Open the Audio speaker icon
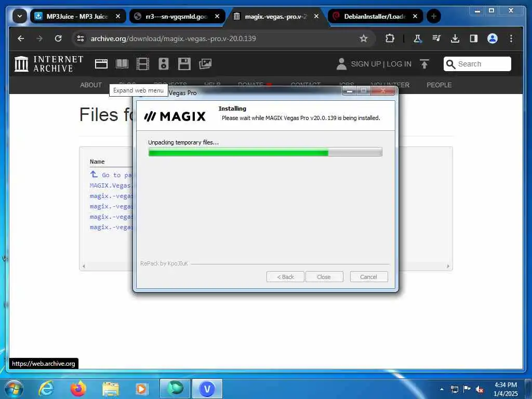532x399 pixels. 164,64
